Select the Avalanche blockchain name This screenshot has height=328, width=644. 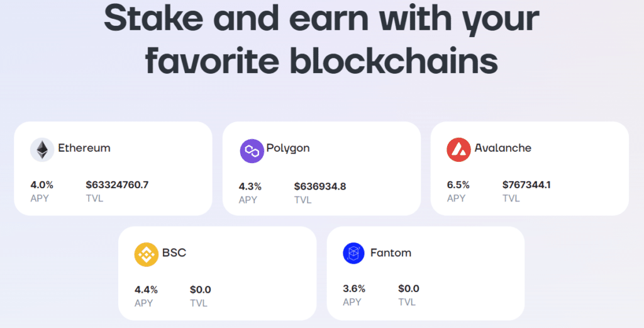502,148
